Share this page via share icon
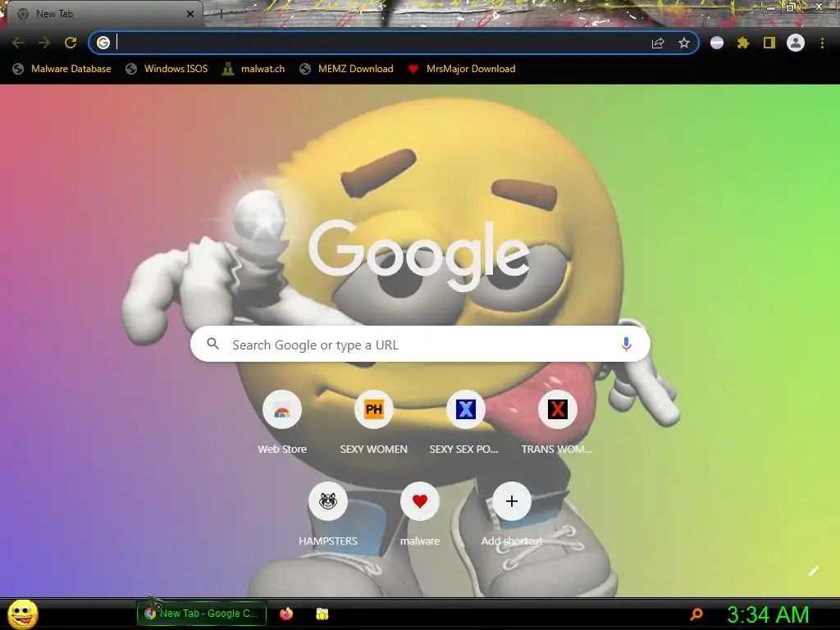 [x=658, y=43]
